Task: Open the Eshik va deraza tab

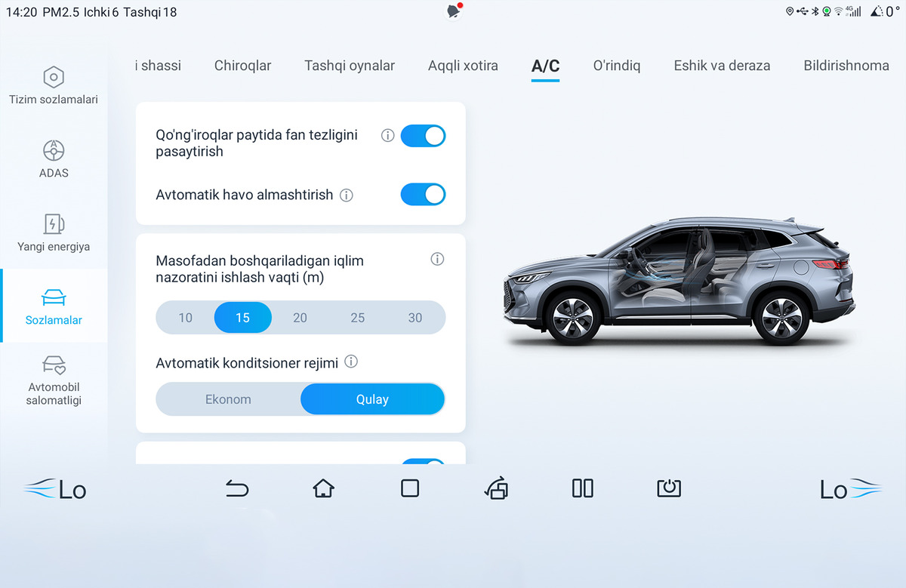Action: [722, 66]
